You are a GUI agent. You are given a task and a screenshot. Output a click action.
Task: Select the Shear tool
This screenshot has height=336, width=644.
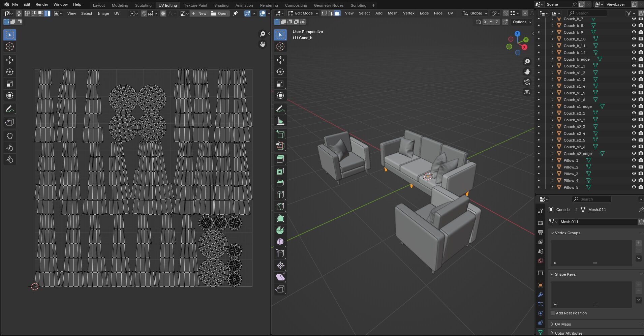(x=280, y=277)
